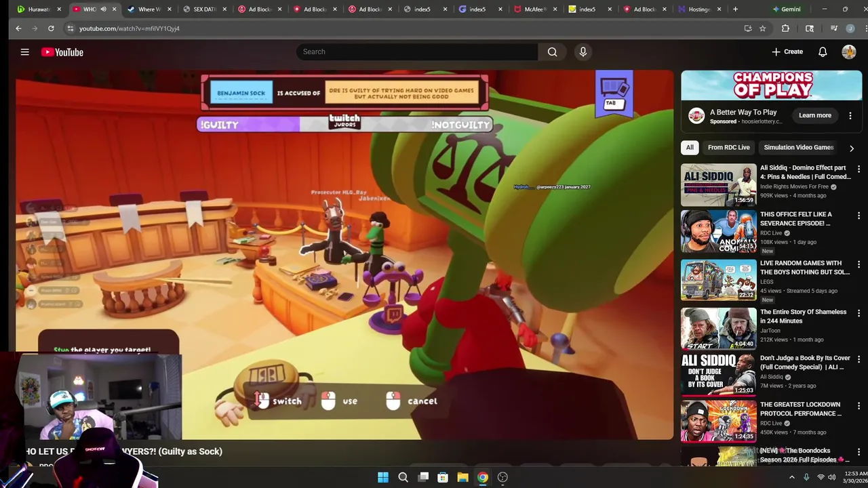The height and width of the screenshot is (488, 868).
Task: Open Ali Siddiq Domino Effect video thumbnail
Action: [x=718, y=184]
